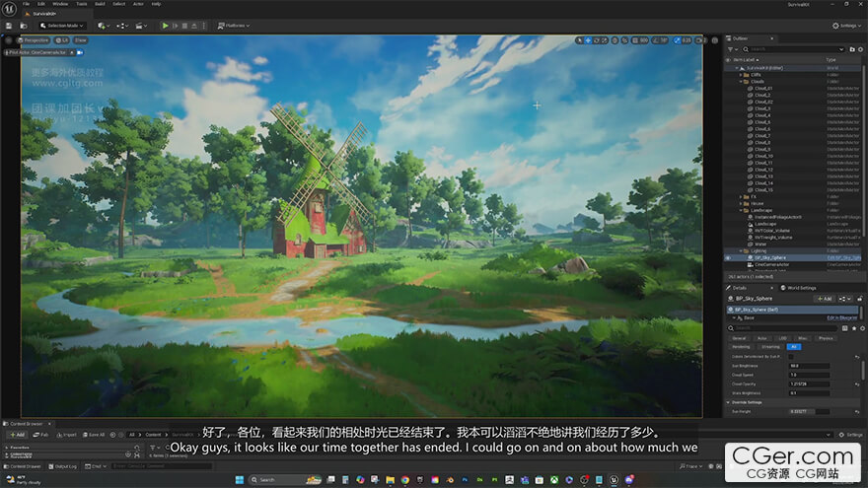Click the Add button in Details panel
The width and height of the screenshot is (868, 488).
[x=823, y=298]
